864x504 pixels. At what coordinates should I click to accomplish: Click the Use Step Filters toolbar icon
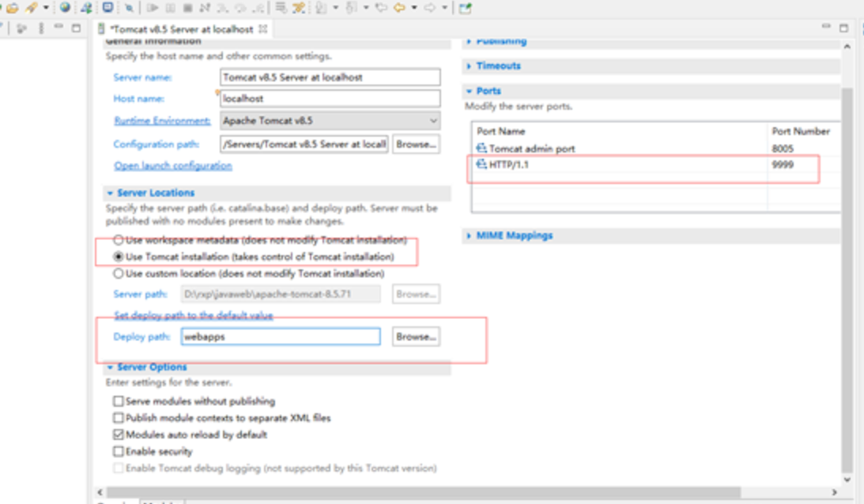pos(299,8)
